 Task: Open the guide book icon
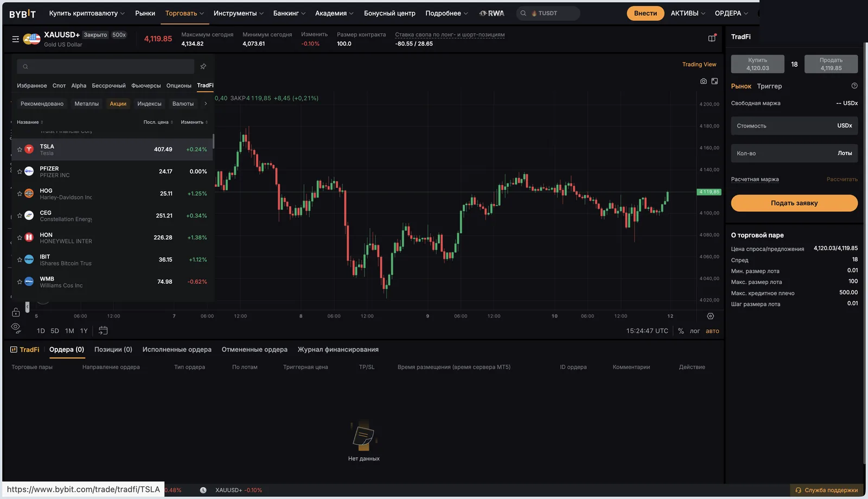point(712,38)
